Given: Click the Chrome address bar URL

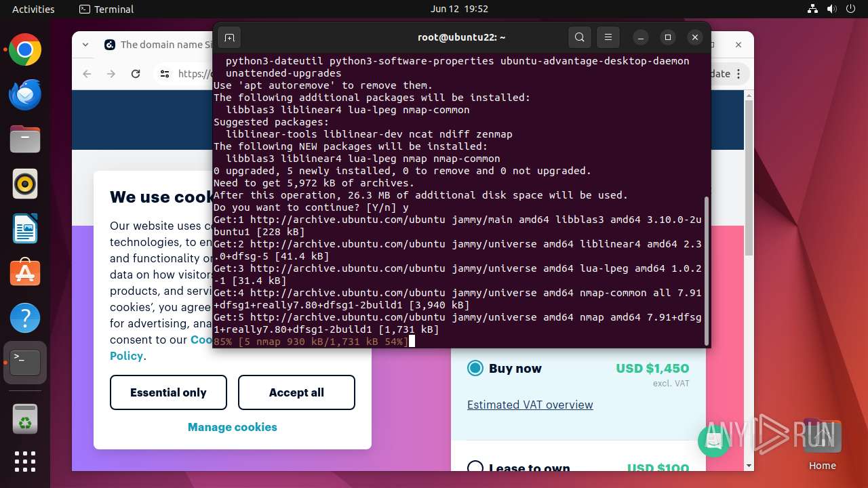Looking at the screenshot, I should (195, 74).
